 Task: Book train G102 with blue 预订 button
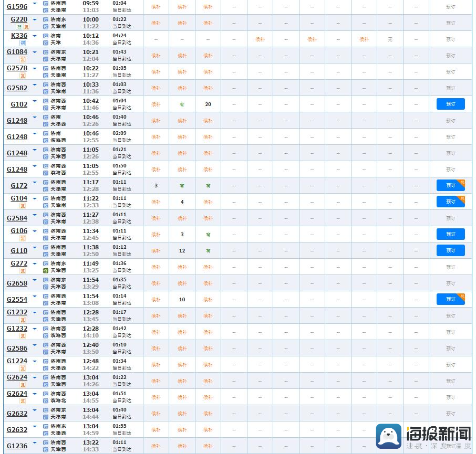click(450, 104)
